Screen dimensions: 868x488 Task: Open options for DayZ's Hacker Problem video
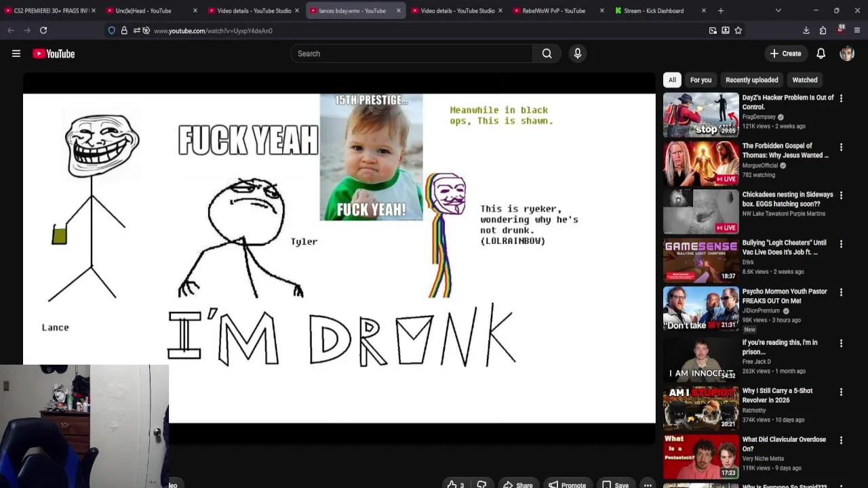coord(841,98)
